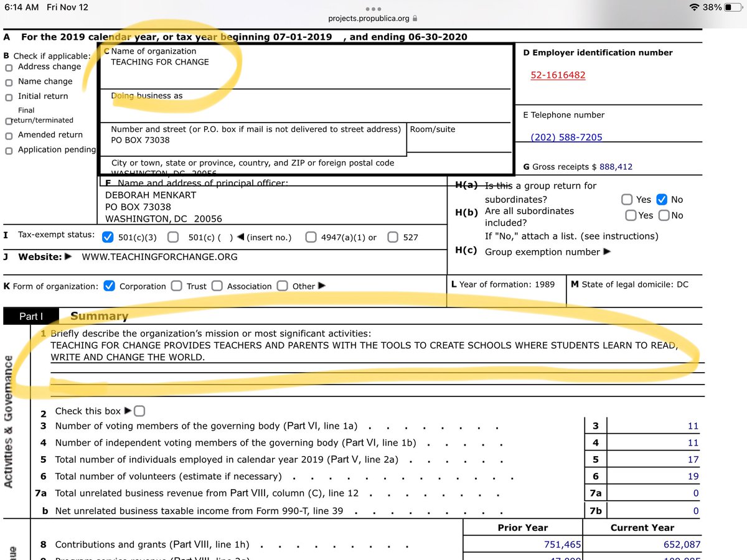Select organization name TEACHING FOR CHANGE
Screen dimensions: 747x560
point(160,62)
